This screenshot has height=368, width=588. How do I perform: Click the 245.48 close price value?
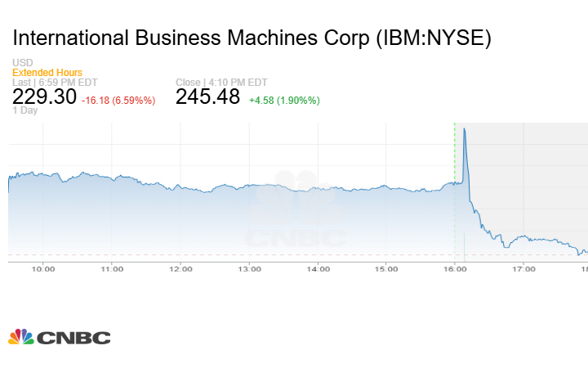click(208, 97)
